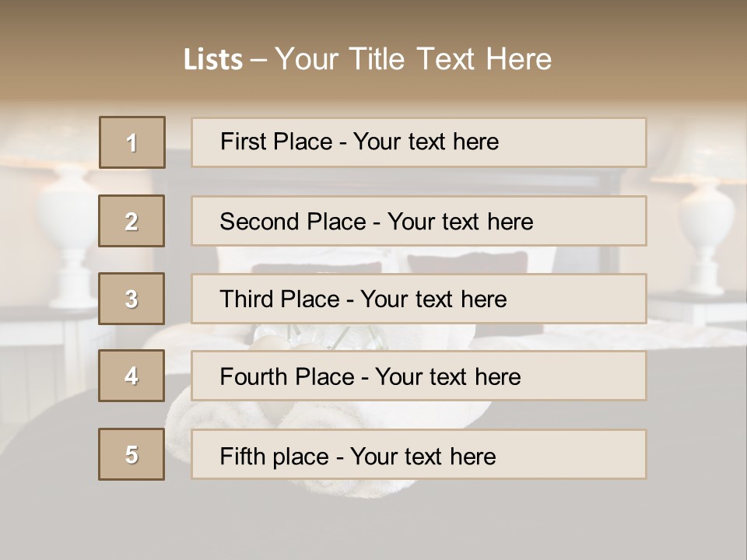The width and height of the screenshot is (747, 560).
Task: Click the Fourth Place text box
Action: click(419, 376)
